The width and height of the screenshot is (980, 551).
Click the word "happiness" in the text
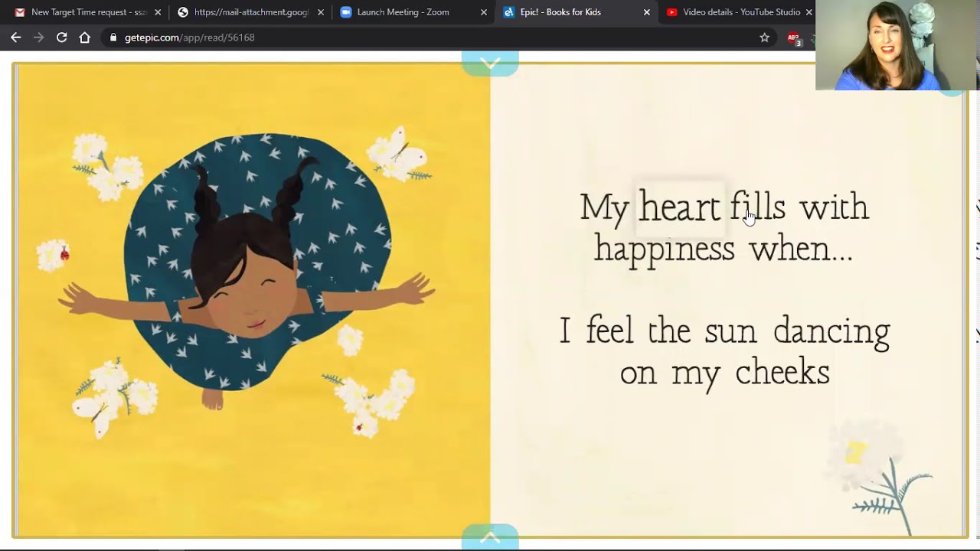point(665,250)
